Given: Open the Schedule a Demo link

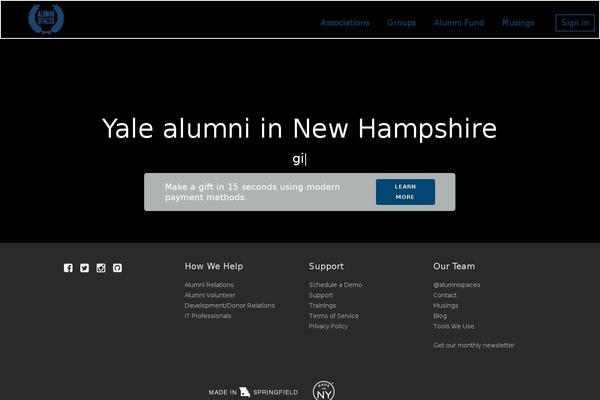Looking at the screenshot, I should point(336,285).
